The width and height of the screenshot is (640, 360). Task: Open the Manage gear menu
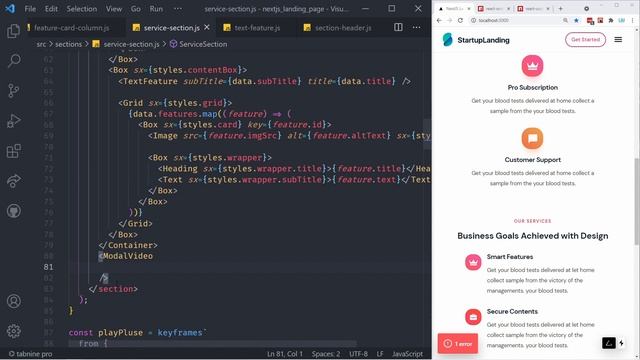(13, 331)
